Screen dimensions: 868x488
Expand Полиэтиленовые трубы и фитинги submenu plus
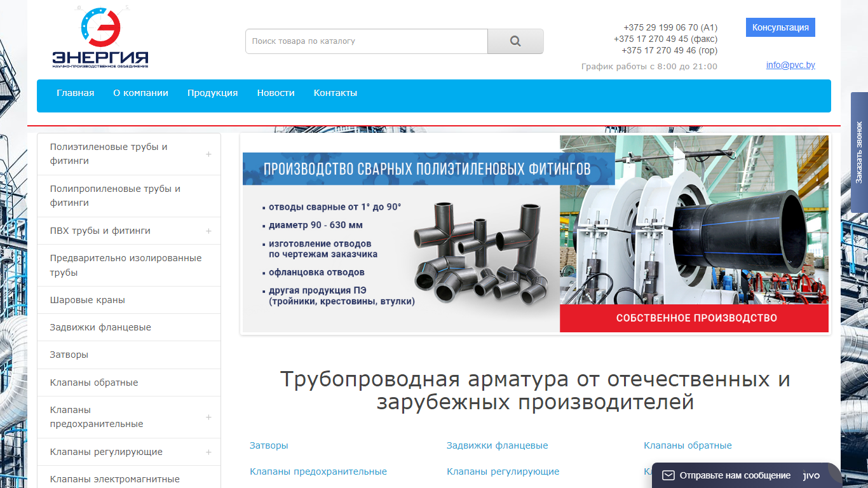tap(208, 154)
